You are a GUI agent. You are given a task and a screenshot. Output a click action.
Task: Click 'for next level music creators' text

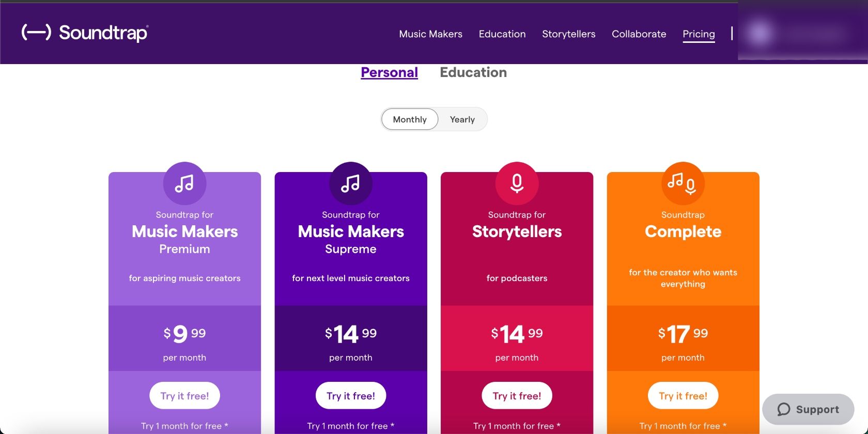[351, 278]
